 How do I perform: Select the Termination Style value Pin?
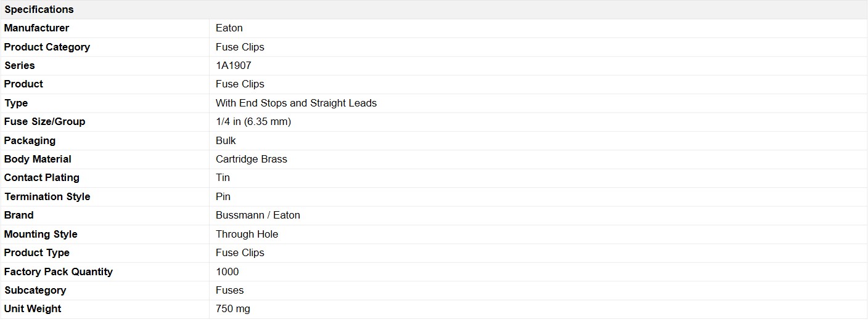coord(223,197)
